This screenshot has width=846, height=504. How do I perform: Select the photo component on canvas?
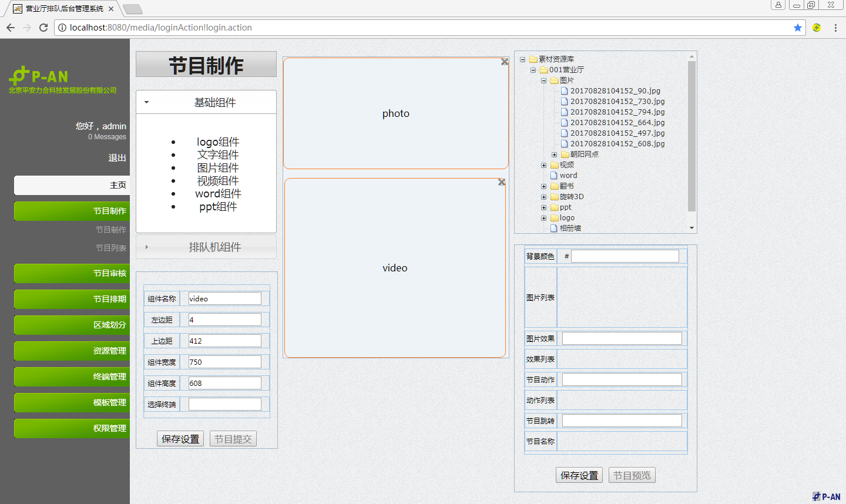(x=395, y=113)
